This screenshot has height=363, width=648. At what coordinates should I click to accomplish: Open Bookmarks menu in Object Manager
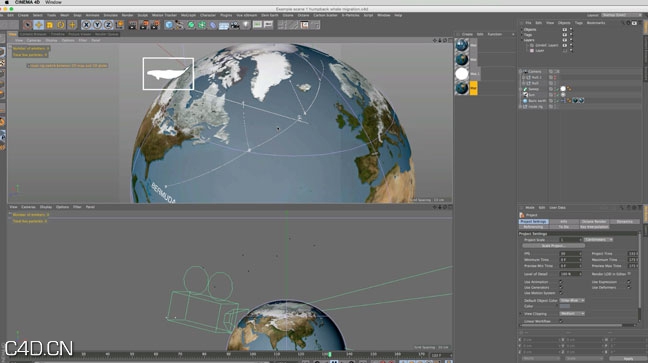point(596,23)
